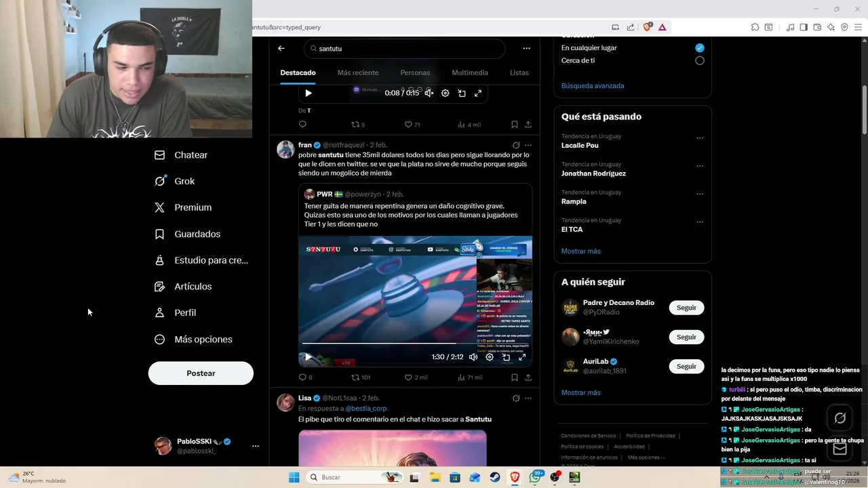Viewport: 868px width, 488px height.
Task: Open options for Jonathan Rodríguez trend
Action: [x=700, y=166]
